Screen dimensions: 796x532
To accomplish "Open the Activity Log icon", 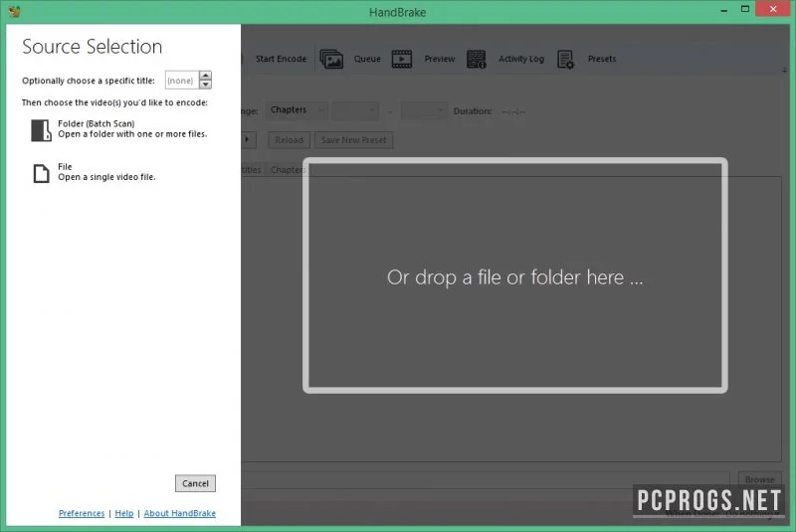I will tap(477, 59).
